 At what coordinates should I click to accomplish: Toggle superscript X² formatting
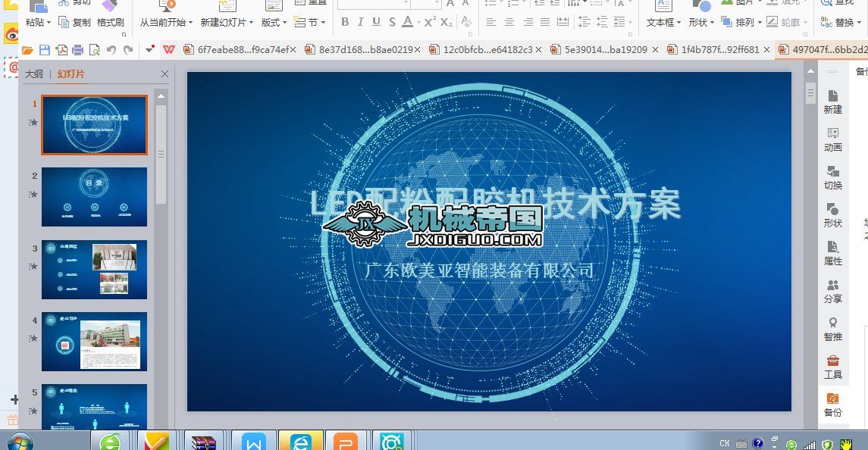(430, 22)
